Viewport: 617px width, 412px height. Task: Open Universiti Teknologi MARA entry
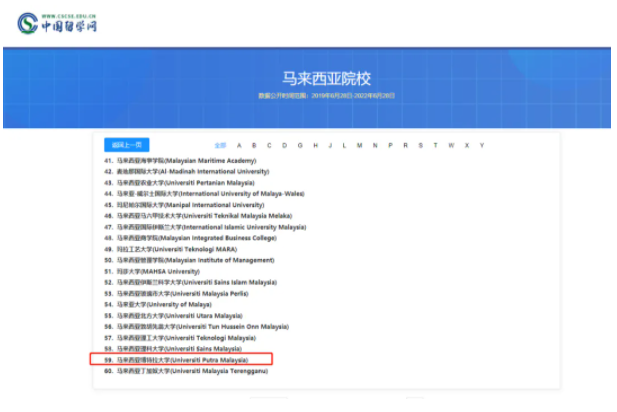tap(170, 249)
